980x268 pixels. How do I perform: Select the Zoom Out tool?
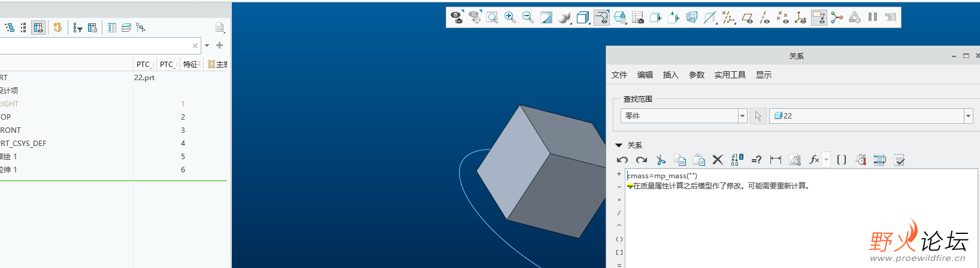tap(528, 17)
